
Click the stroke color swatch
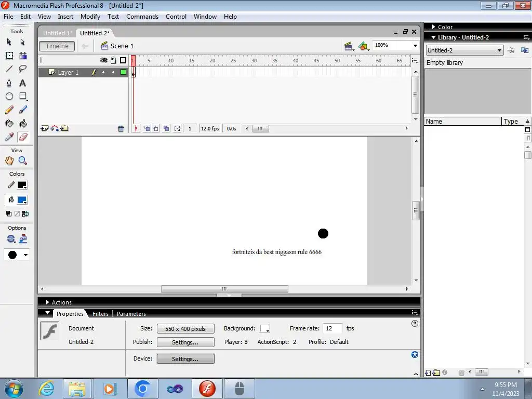(x=22, y=185)
